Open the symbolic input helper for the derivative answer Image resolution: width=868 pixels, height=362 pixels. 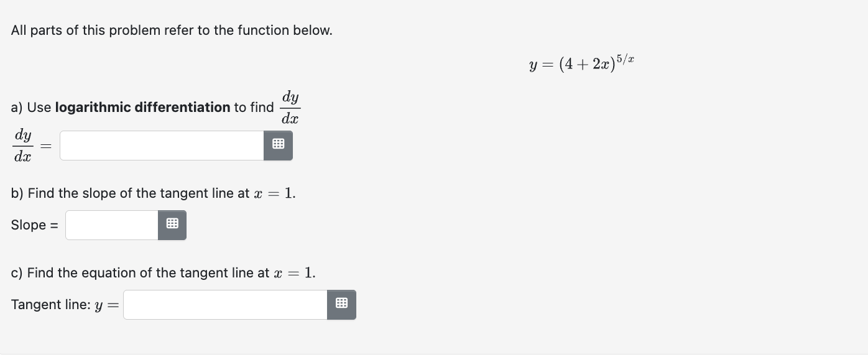pos(278,144)
